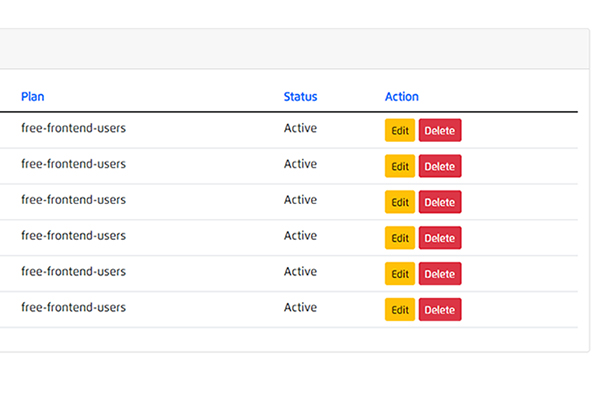Click the Action column header

(402, 96)
